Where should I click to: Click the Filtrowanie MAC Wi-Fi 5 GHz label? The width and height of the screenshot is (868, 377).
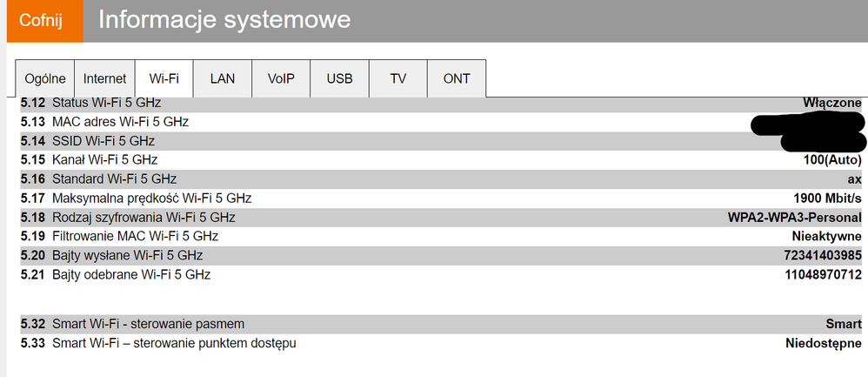point(135,237)
